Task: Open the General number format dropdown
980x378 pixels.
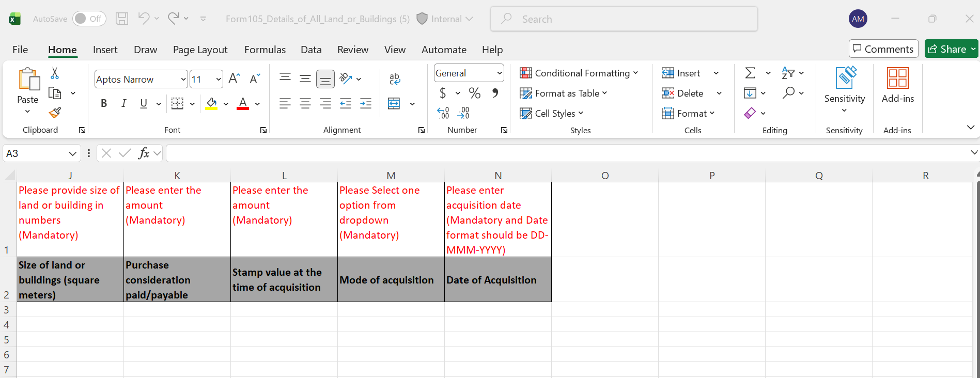Action: pyautogui.click(x=499, y=73)
